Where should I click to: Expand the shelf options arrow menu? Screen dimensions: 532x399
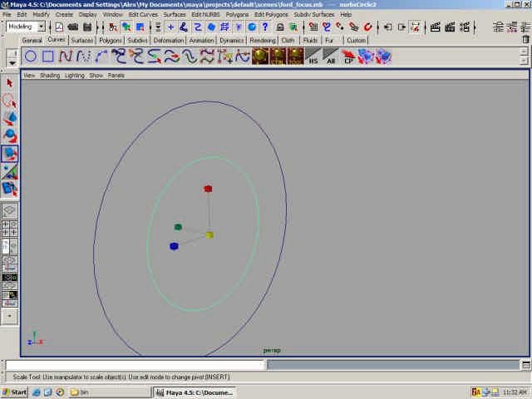click(x=12, y=62)
